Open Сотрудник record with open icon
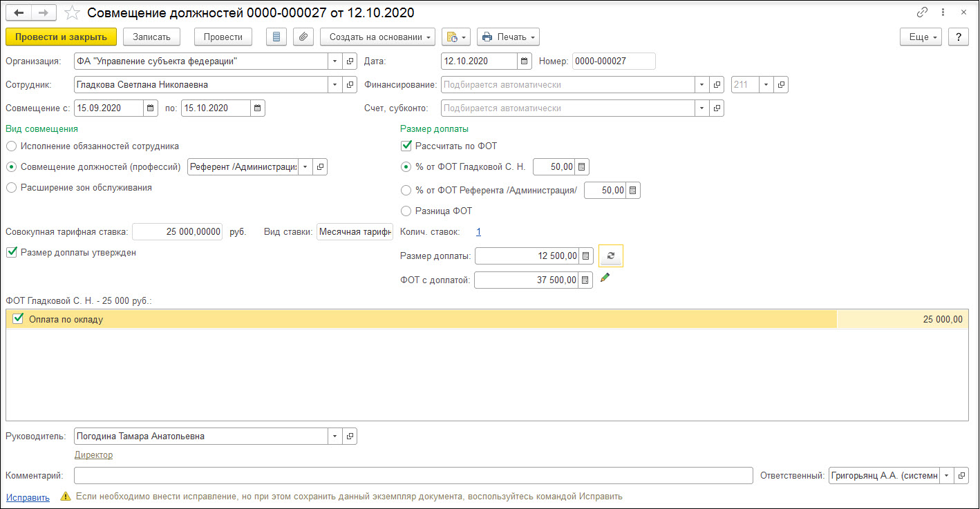Image resolution: width=980 pixels, height=509 pixels. click(350, 84)
